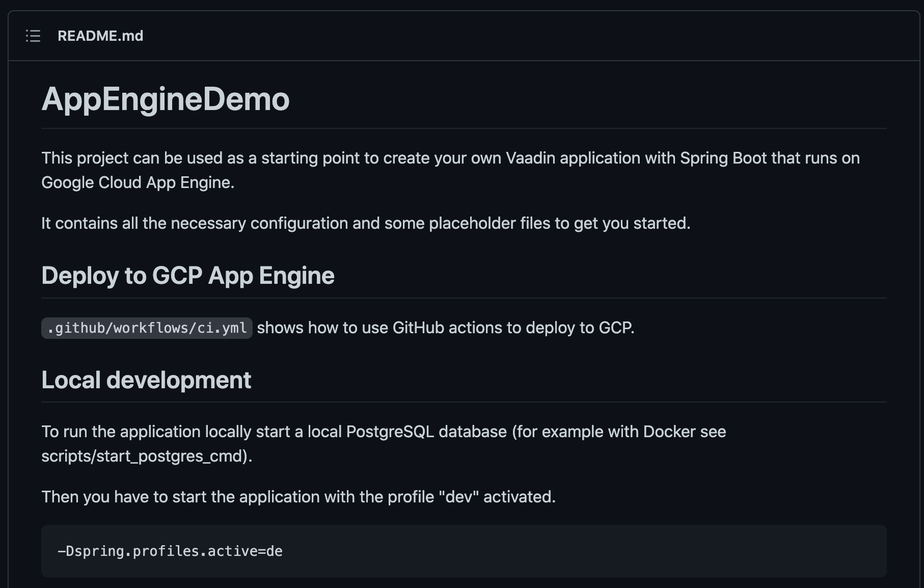Click the AppEngineDemo heading

166,99
